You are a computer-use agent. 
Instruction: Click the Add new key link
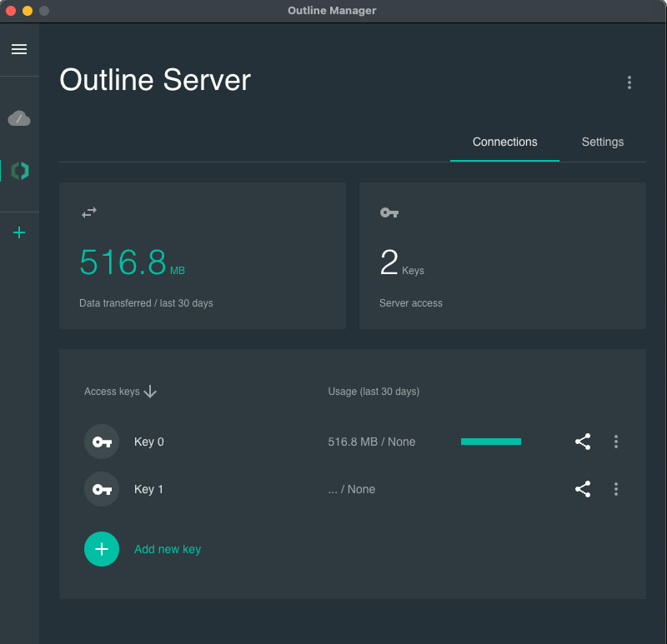tap(168, 549)
